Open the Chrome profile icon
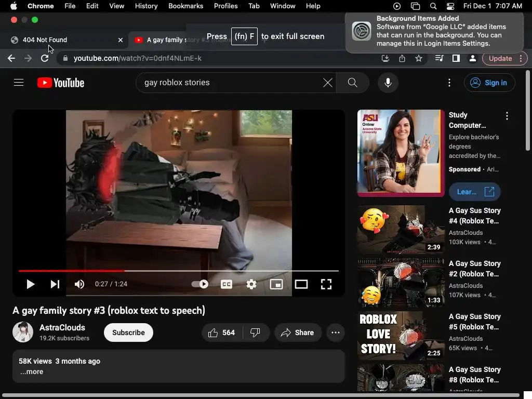 pos(472,58)
